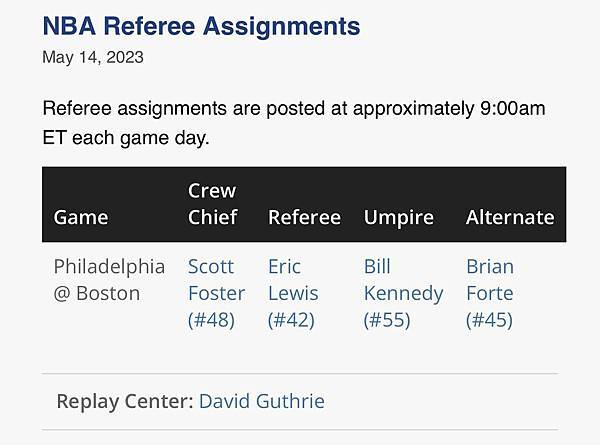Click the NBA Referee Assignments heading
This screenshot has width=600, height=445.
point(201,26)
